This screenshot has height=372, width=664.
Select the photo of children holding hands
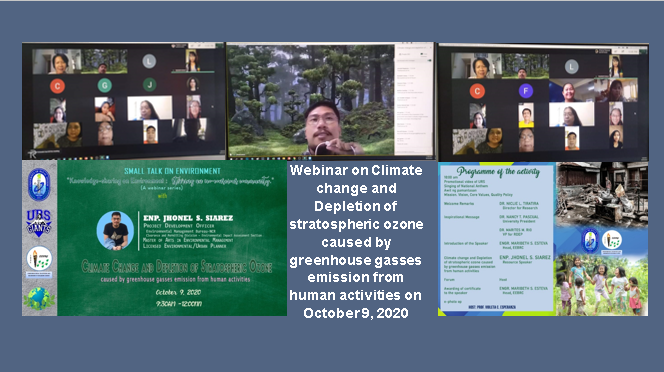click(x=602, y=285)
